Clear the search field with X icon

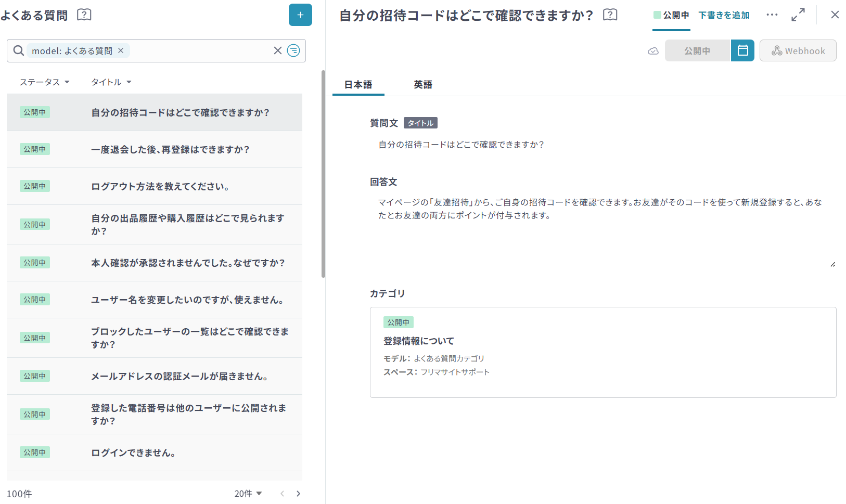pos(278,50)
